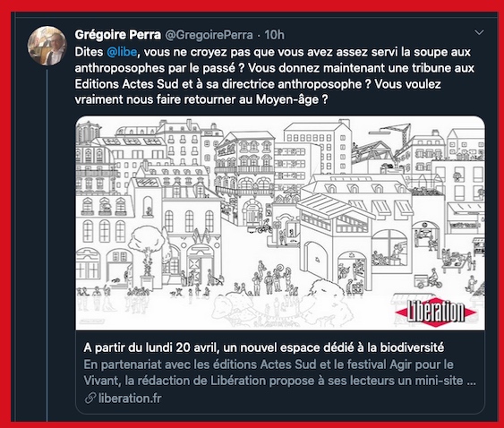
Task: Click the @GregoirePerra handle
Action: 209,35
